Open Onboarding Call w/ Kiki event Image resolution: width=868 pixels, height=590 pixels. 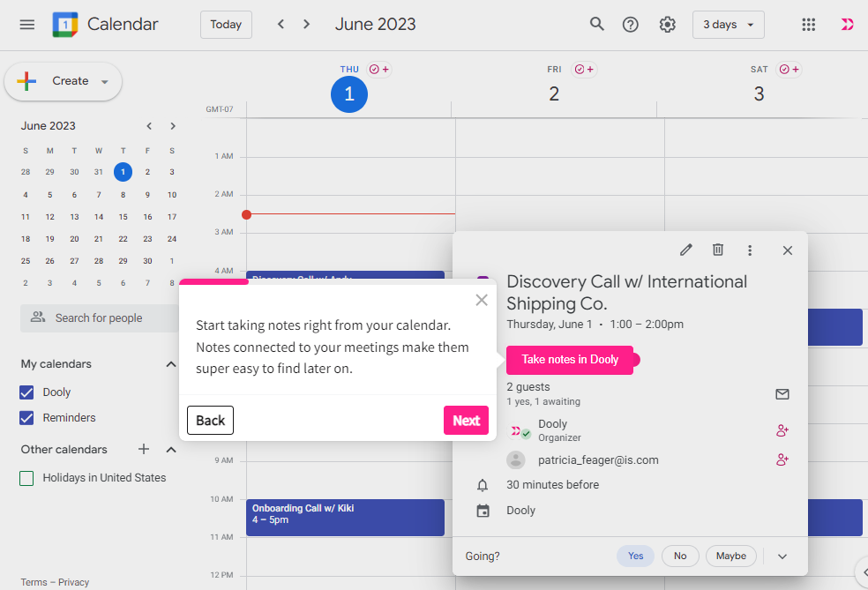(345, 518)
